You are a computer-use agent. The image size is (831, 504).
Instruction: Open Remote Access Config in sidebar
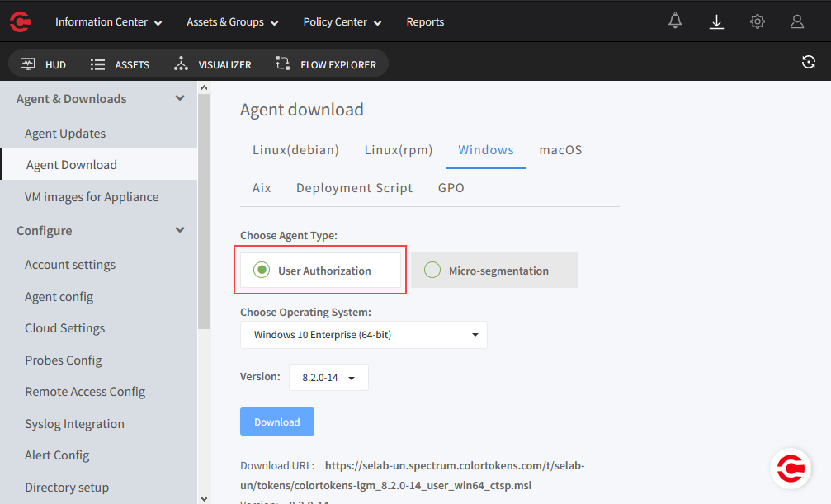[85, 392]
